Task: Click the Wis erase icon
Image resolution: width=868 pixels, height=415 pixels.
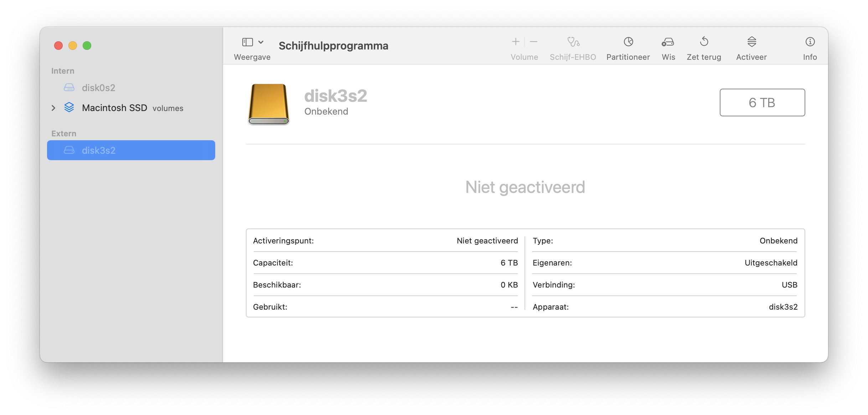Action: [x=668, y=42]
